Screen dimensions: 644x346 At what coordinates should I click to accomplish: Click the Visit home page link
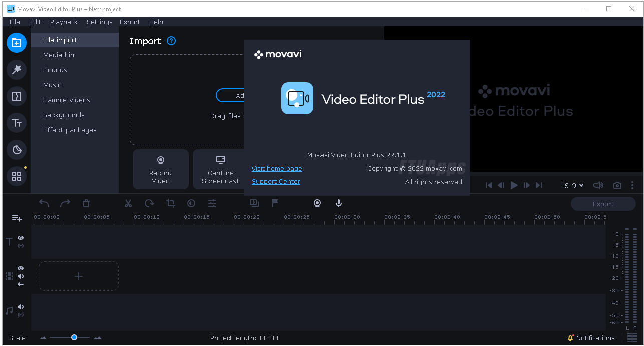click(x=277, y=169)
